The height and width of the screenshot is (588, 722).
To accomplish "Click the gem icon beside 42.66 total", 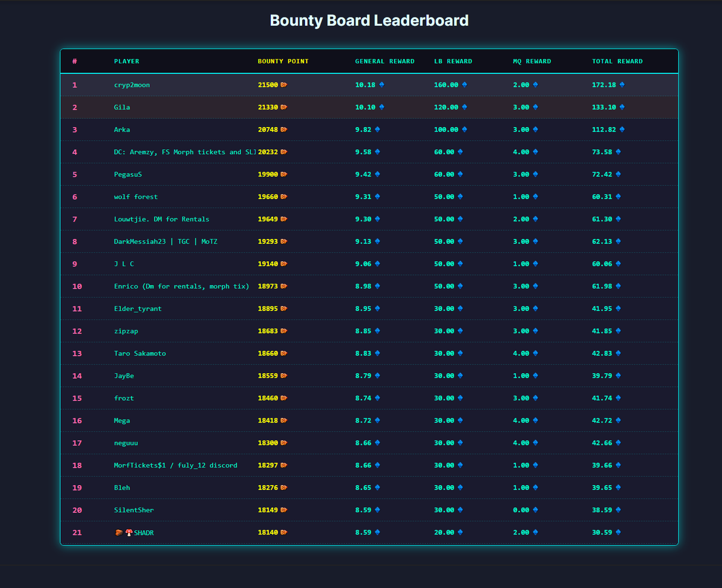I will coord(619,443).
